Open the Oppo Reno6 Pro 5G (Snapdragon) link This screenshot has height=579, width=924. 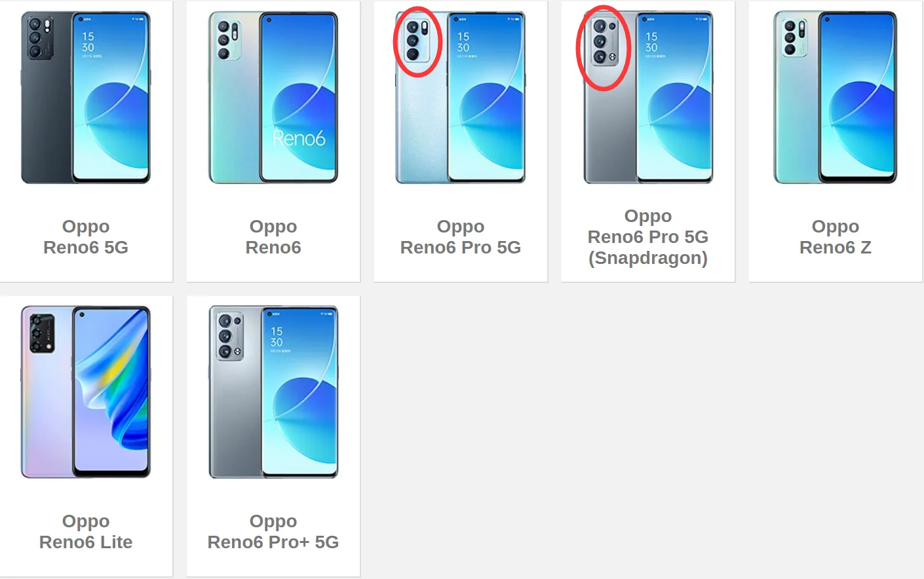point(648,237)
